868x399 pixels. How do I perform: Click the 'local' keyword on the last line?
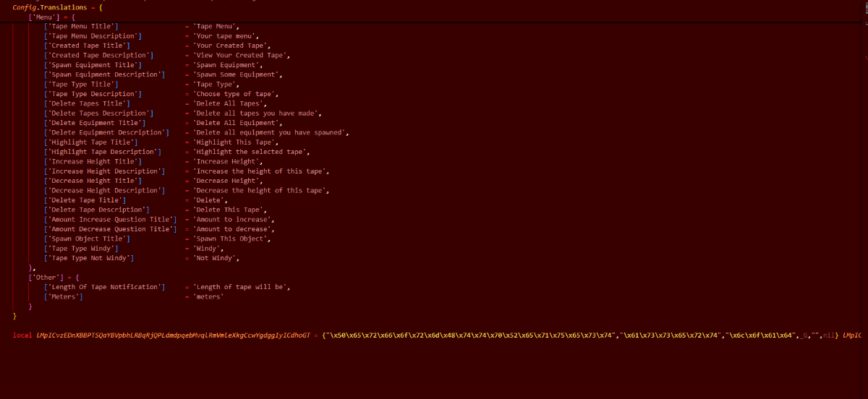22,335
